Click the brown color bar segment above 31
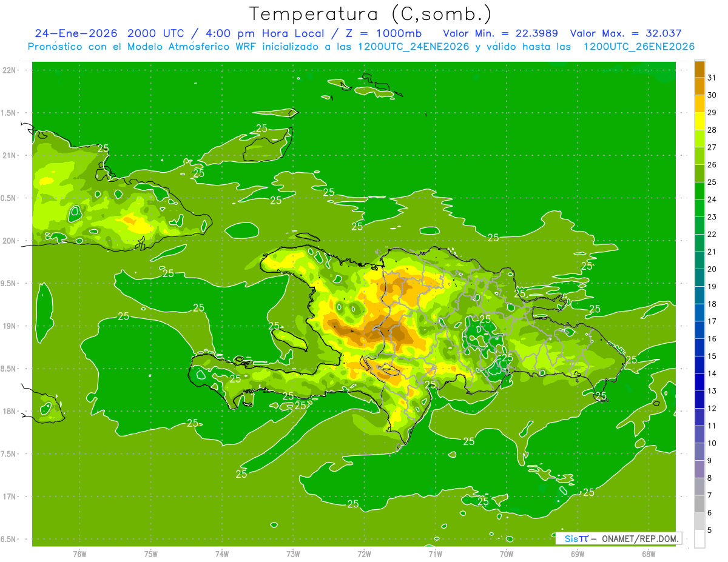The height and width of the screenshot is (562, 728). [x=699, y=69]
